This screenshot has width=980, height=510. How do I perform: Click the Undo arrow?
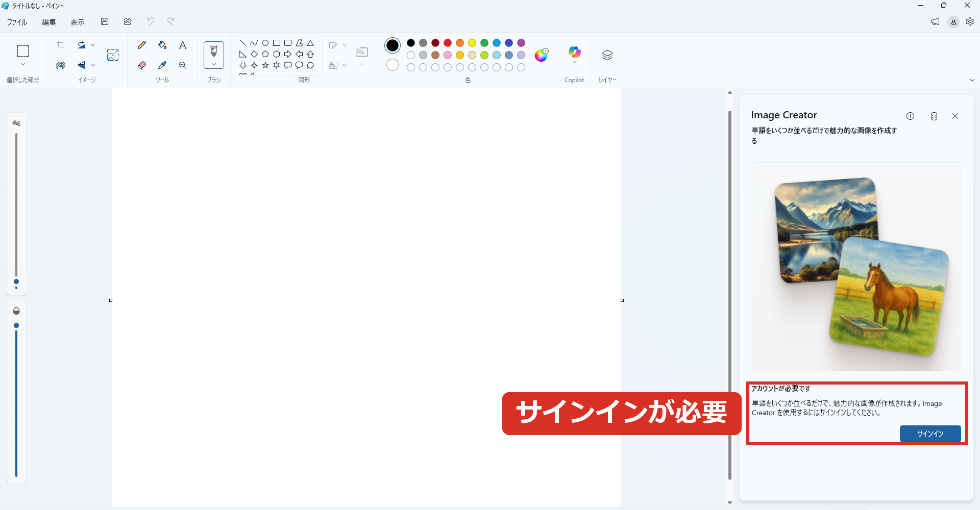pos(151,21)
